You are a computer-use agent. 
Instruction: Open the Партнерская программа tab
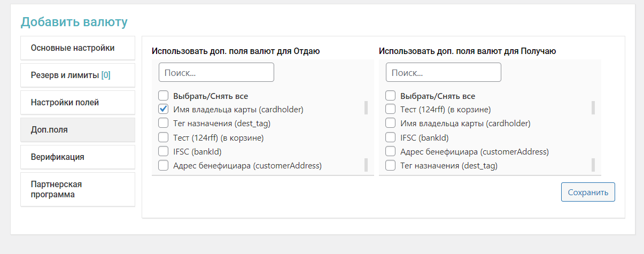(77, 189)
